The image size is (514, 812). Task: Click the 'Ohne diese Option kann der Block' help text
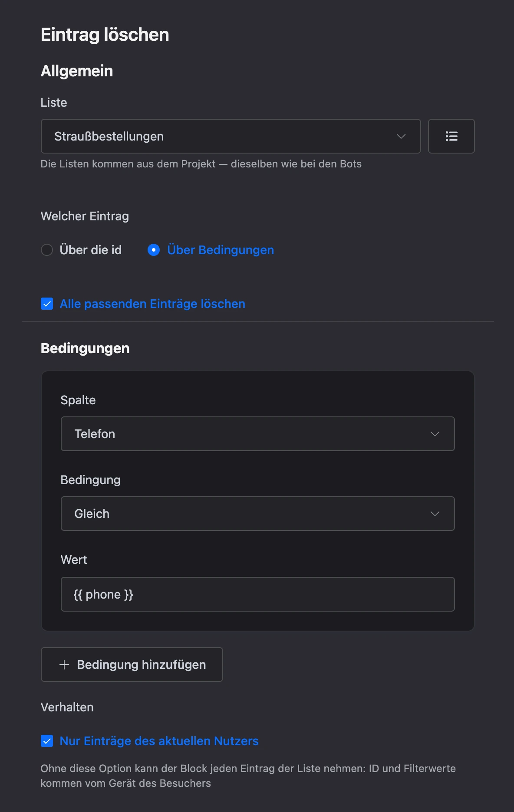pyautogui.click(x=248, y=776)
